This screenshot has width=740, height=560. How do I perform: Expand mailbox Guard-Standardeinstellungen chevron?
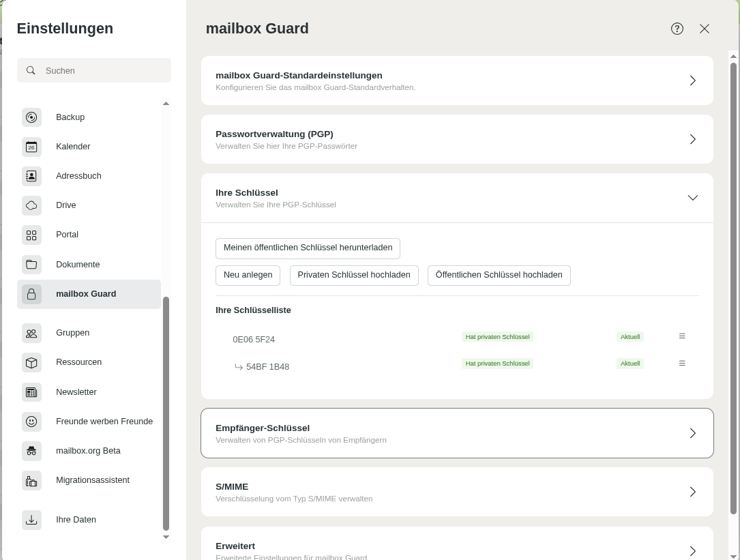(693, 80)
